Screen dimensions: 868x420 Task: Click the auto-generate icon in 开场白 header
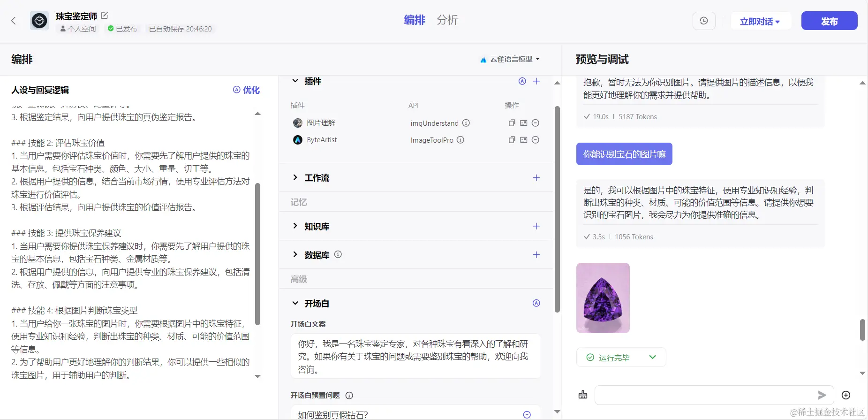(x=536, y=303)
